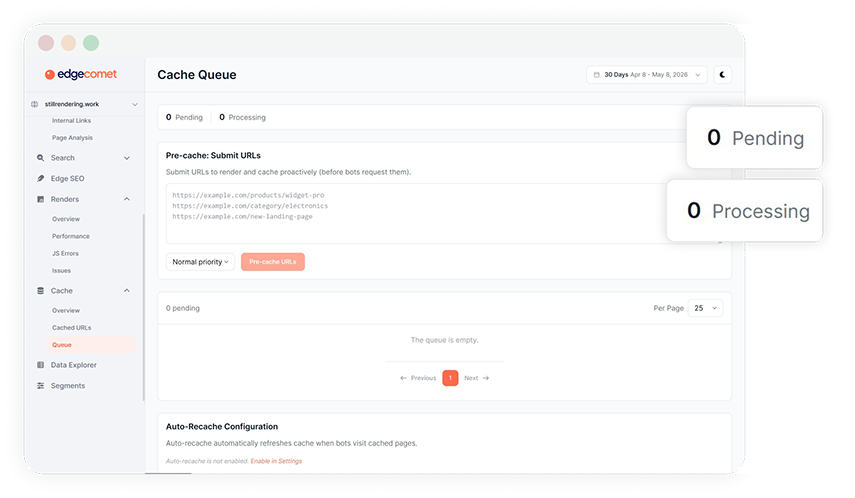The height and width of the screenshot is (498, 855).
Task: Open JS Errors page
Action: click(x=65, y=254)
